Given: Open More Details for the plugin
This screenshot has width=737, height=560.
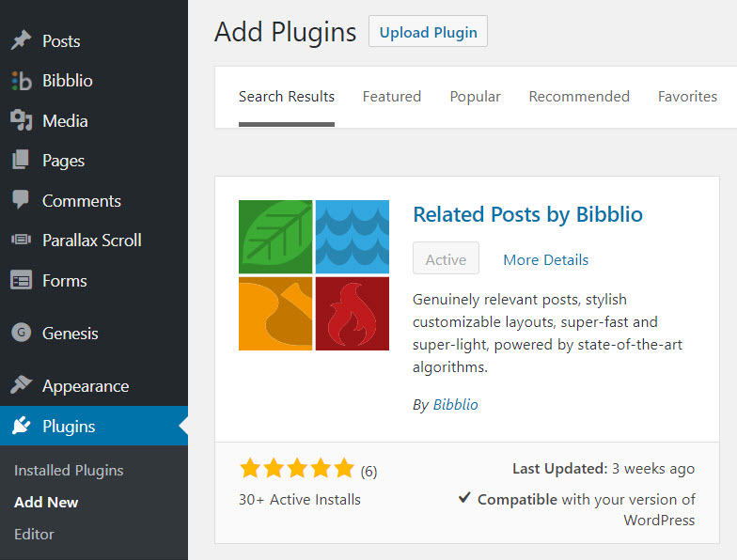Looking at the screenshot, I should (x=545, y=259).
